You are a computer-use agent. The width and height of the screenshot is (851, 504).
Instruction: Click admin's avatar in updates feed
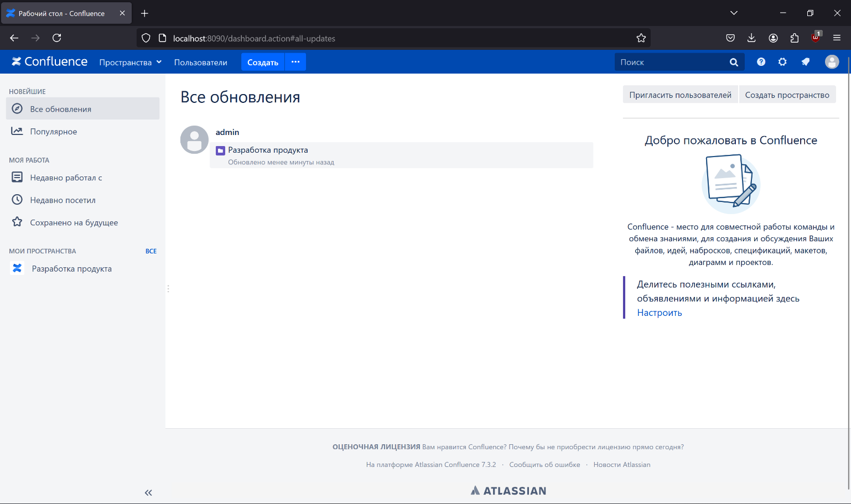pyautogui.click(x=194, y=139)
